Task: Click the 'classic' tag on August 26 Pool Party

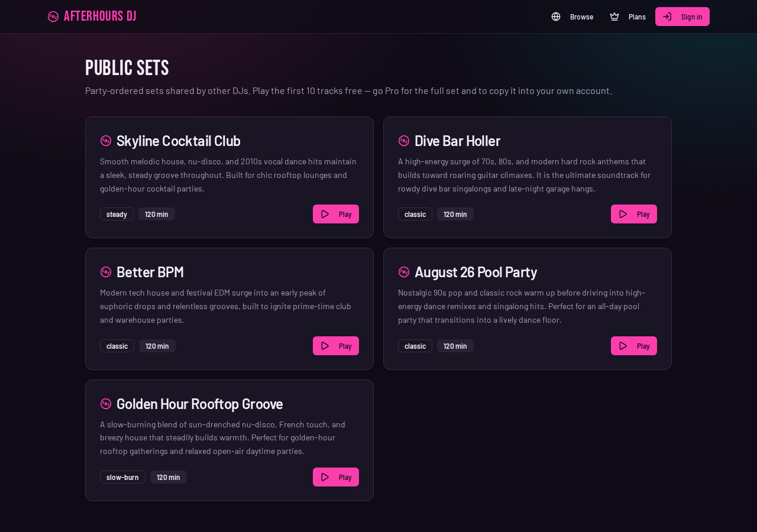Action: coord(415,346)
